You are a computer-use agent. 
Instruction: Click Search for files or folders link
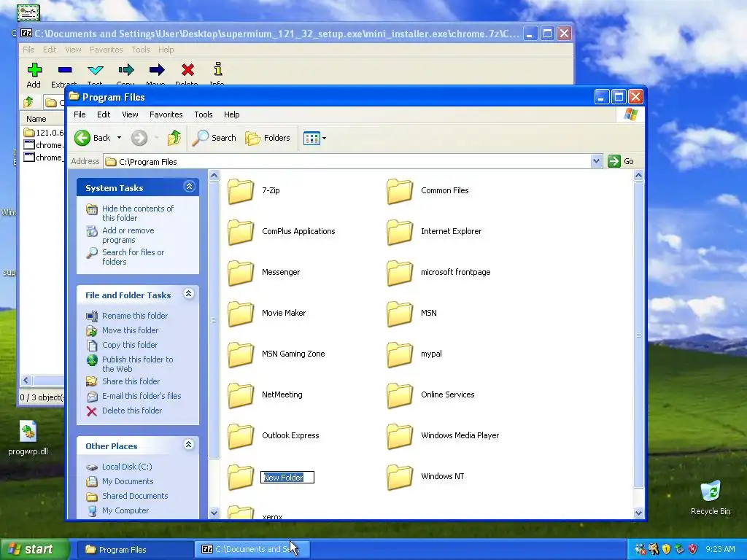(x=133, y=257)
